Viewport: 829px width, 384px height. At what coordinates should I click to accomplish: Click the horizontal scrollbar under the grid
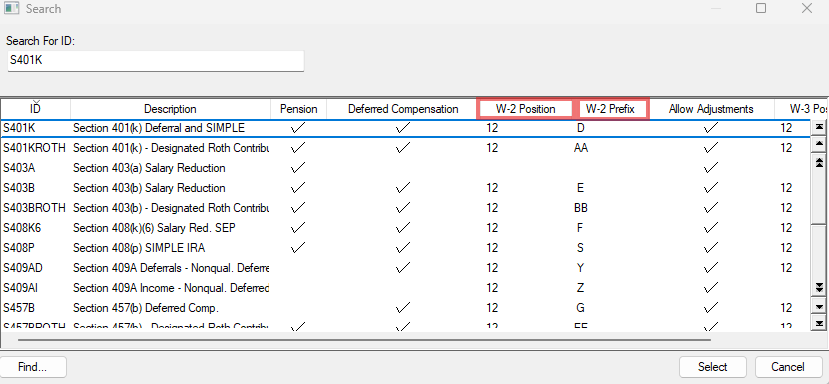click(x=364, y=340)
